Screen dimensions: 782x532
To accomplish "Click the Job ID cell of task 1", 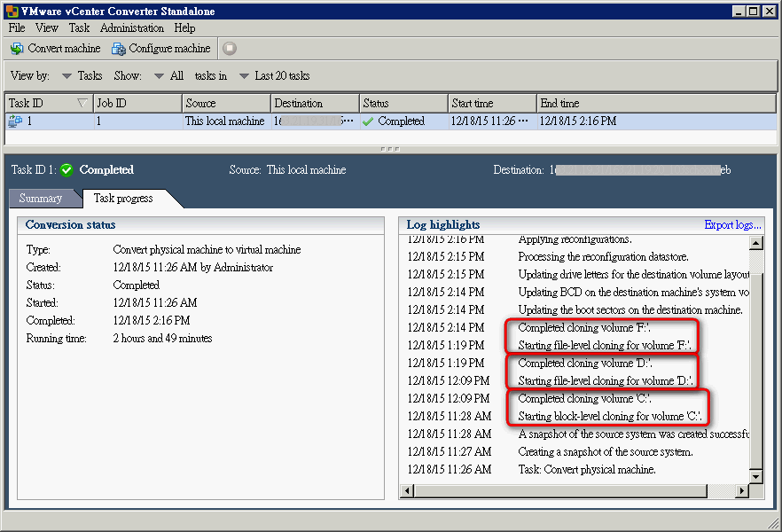I will [137, 121].
